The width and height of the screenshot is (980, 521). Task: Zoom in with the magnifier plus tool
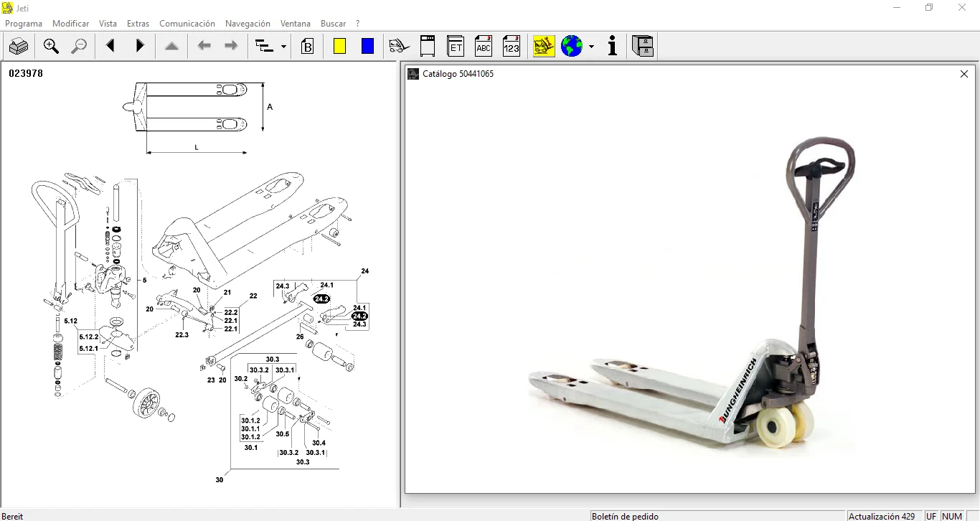51,47
